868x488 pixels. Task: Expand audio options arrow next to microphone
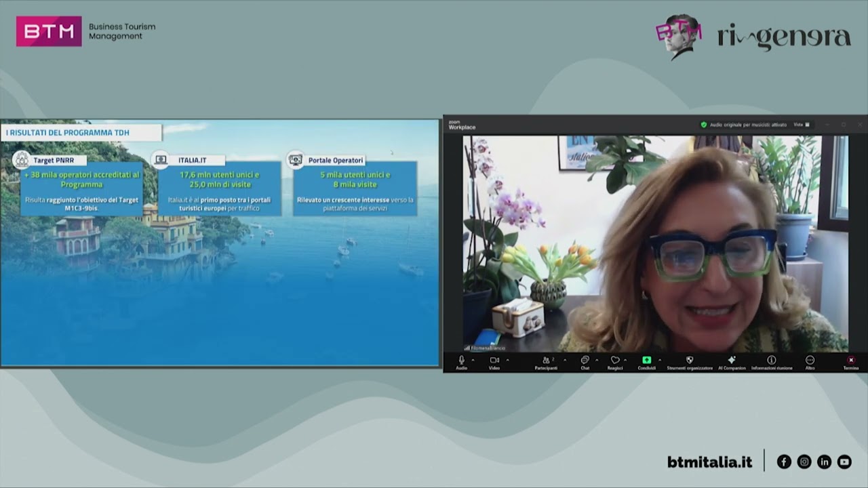pos(473,360)
